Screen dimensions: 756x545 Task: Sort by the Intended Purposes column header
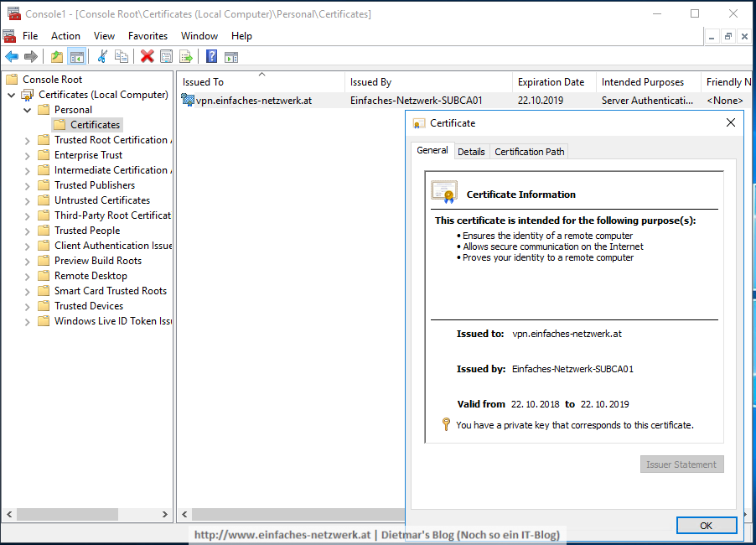(648, 81)
